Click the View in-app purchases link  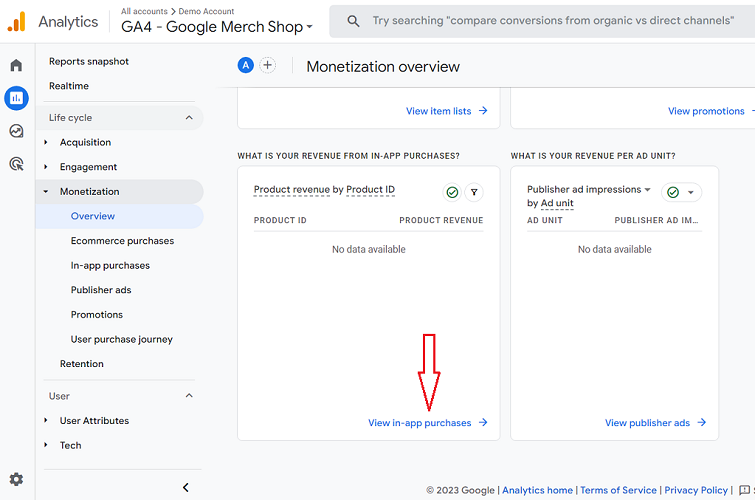pos(419,422)
